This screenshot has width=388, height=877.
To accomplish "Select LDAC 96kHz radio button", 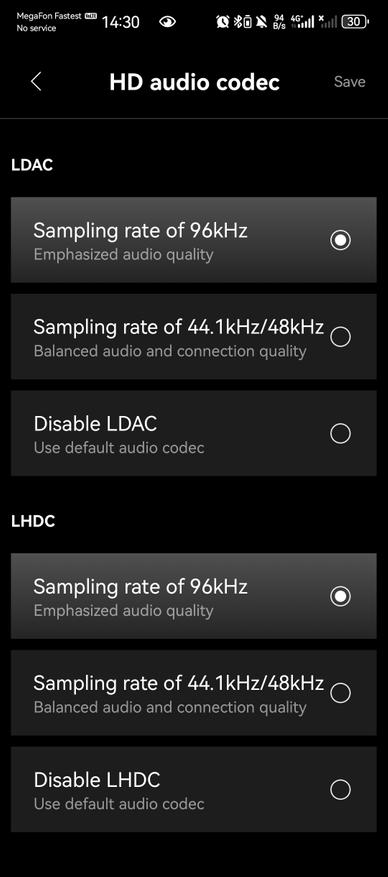I will [x=340, y=240].
